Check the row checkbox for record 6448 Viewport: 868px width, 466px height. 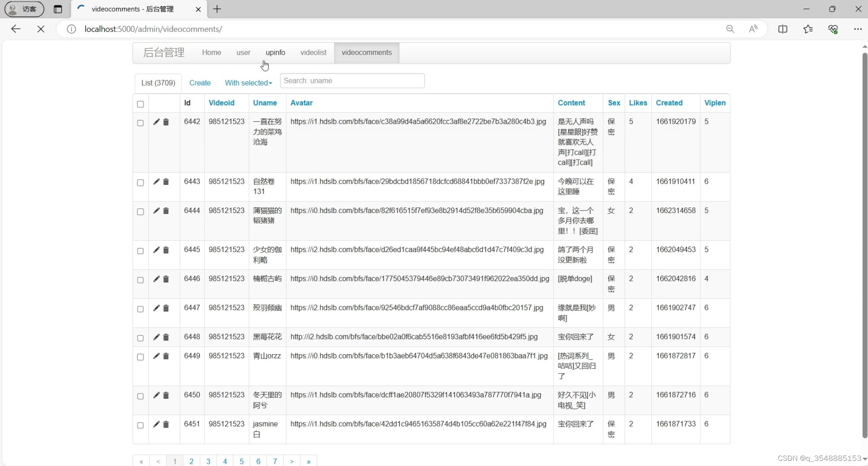click(140, 338)
